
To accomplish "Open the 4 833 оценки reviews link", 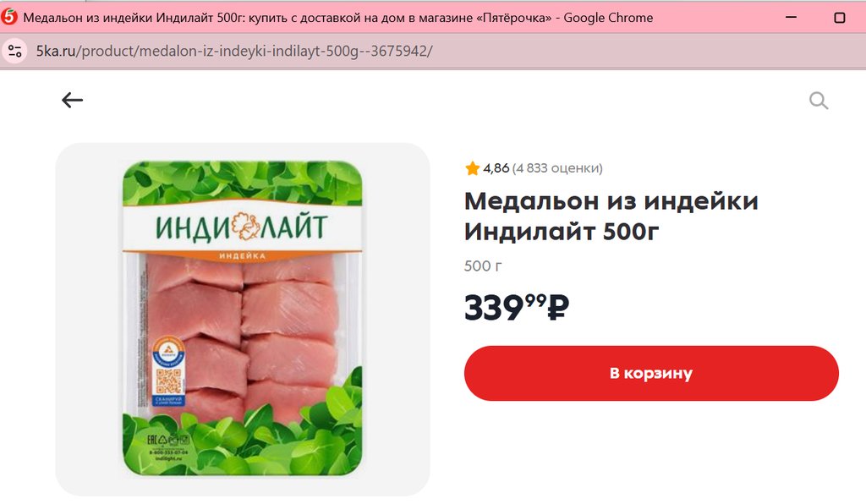I will point(557,167).
